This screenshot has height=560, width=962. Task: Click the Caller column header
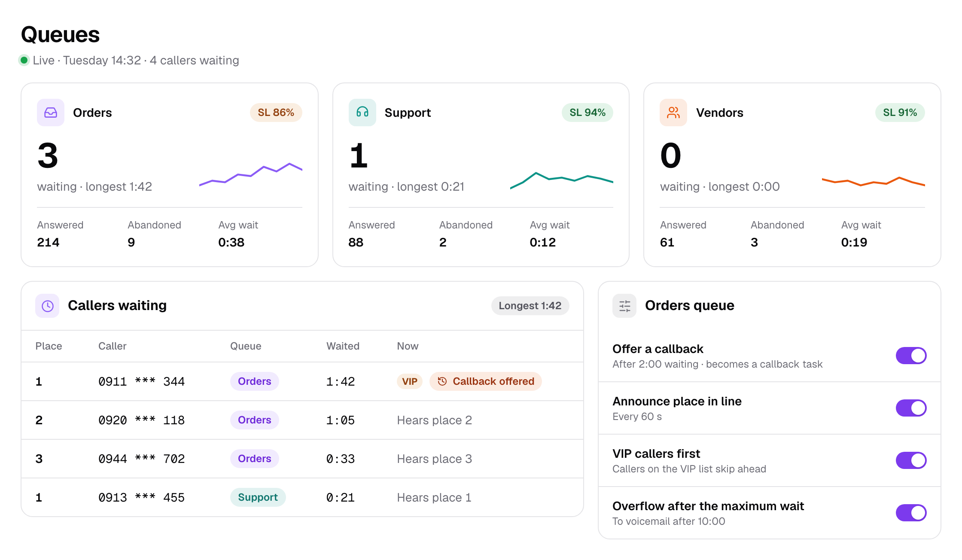tap(112, 346)
